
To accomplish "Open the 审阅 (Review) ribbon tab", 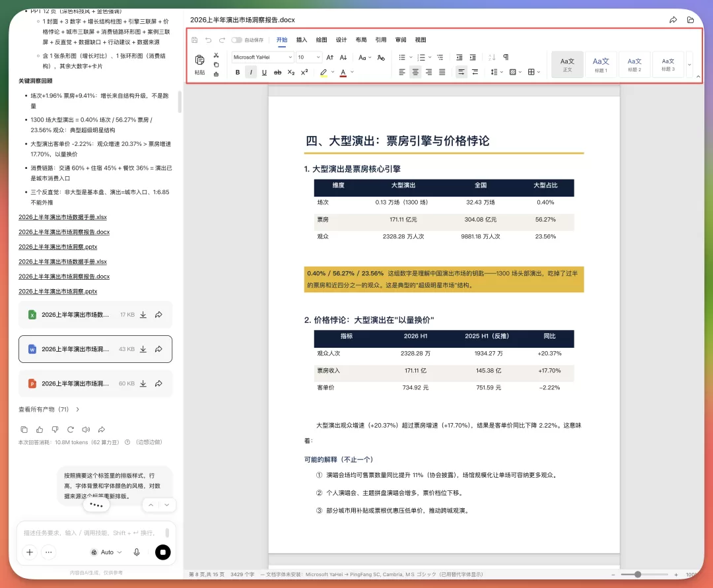I will [401, 40].
